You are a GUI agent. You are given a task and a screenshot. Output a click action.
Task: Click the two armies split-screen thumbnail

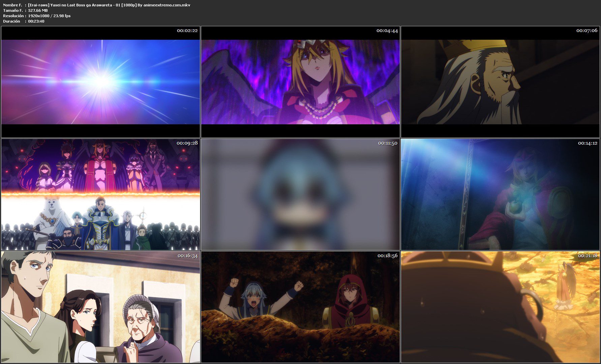pos(100,194)
